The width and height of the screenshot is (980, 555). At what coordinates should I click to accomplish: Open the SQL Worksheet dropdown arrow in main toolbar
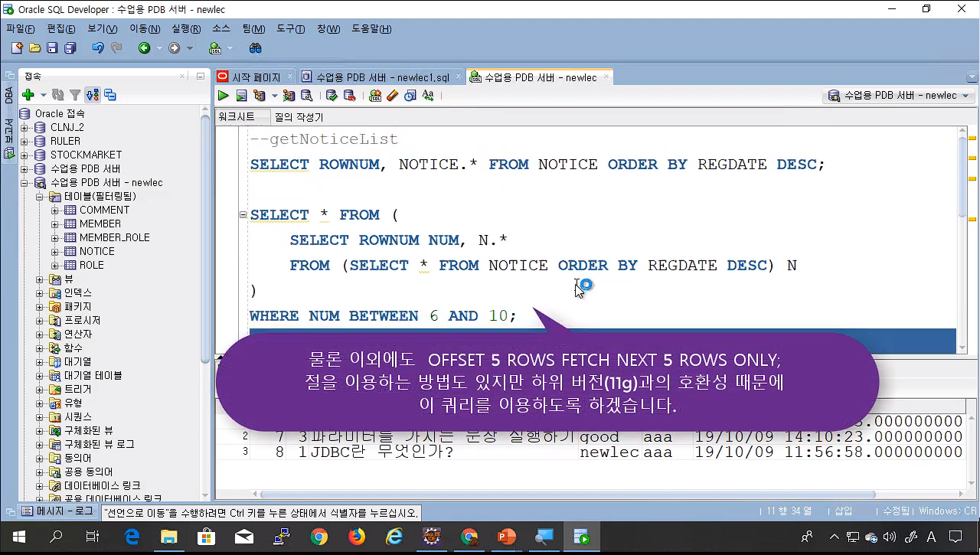pyautogui.click(x=229, y=48)
